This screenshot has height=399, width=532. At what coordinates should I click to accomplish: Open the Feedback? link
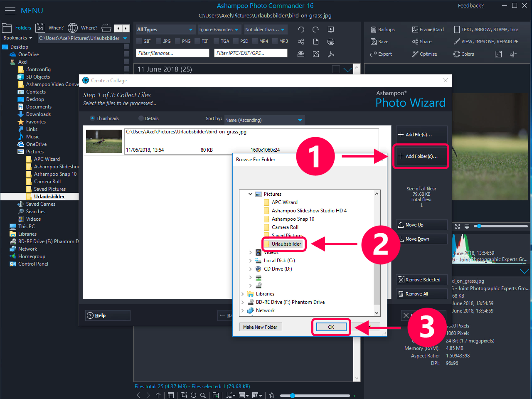pos(470,5)
